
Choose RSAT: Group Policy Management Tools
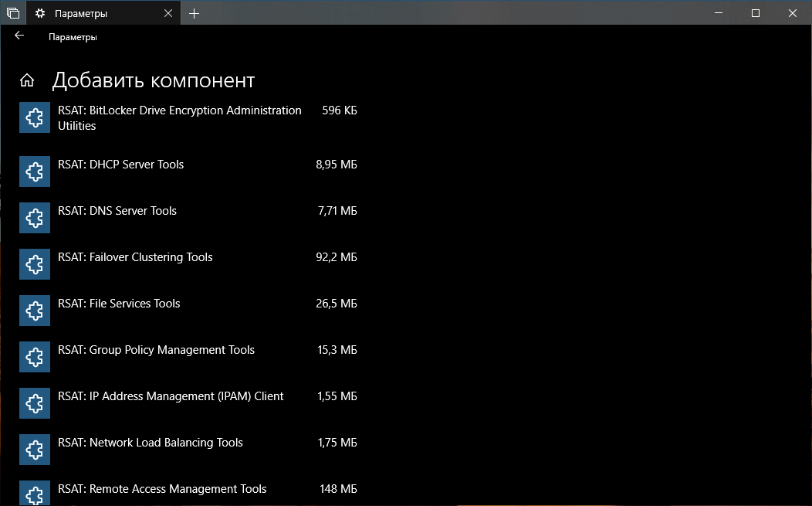[188, 357]
